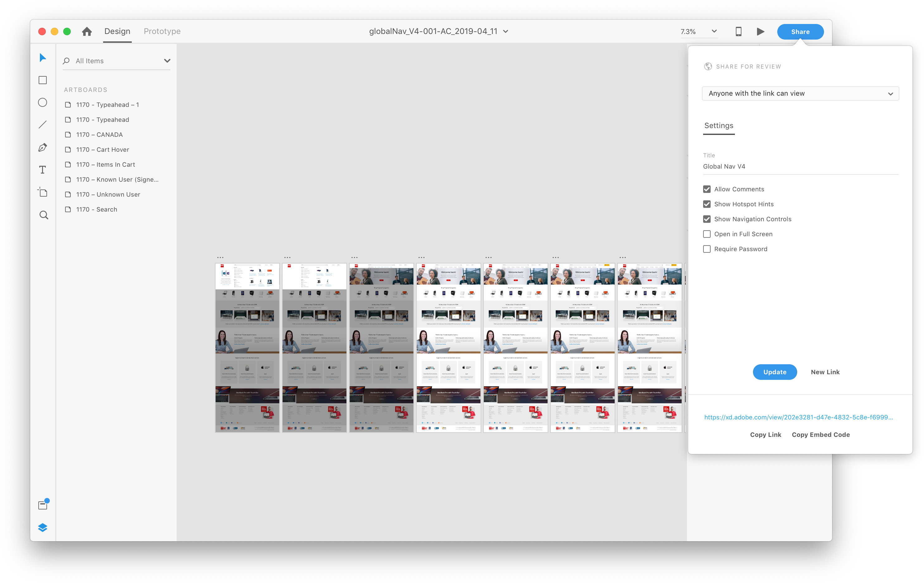The height and width of the screenshot is (583, 924).
Task: Click the ellipsis label above the first artboard
Action: click(220, 258)
